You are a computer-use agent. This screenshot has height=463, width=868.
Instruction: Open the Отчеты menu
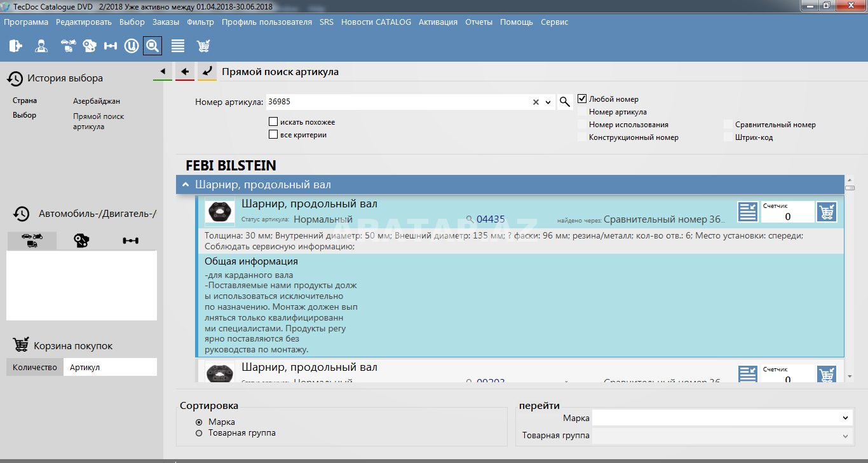(478, 22)
